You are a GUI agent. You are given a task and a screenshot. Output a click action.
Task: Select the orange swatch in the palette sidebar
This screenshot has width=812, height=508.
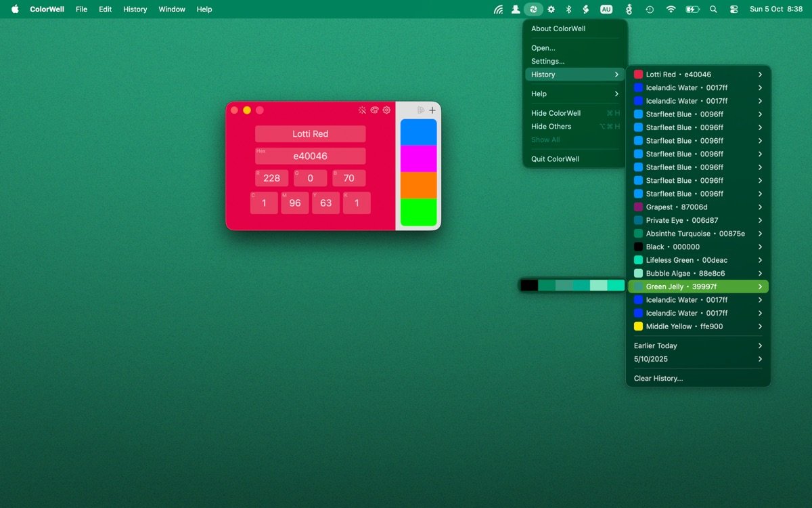[x=418, y=185]
